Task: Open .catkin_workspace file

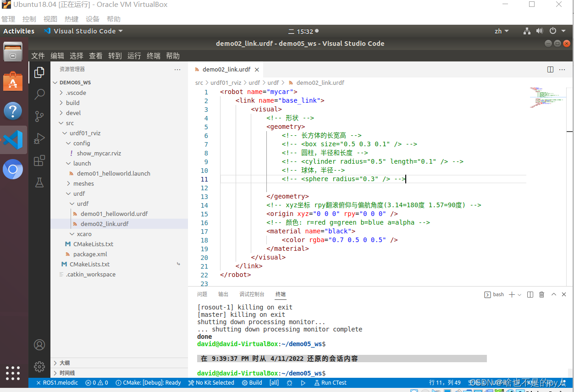Action: pyautogui.click(x=119, y=274)
